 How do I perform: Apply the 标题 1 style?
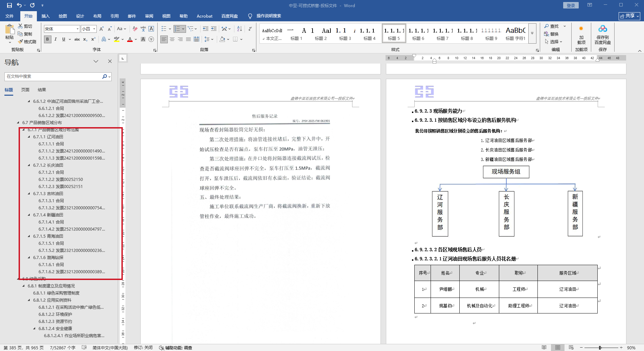pos(296,33)
